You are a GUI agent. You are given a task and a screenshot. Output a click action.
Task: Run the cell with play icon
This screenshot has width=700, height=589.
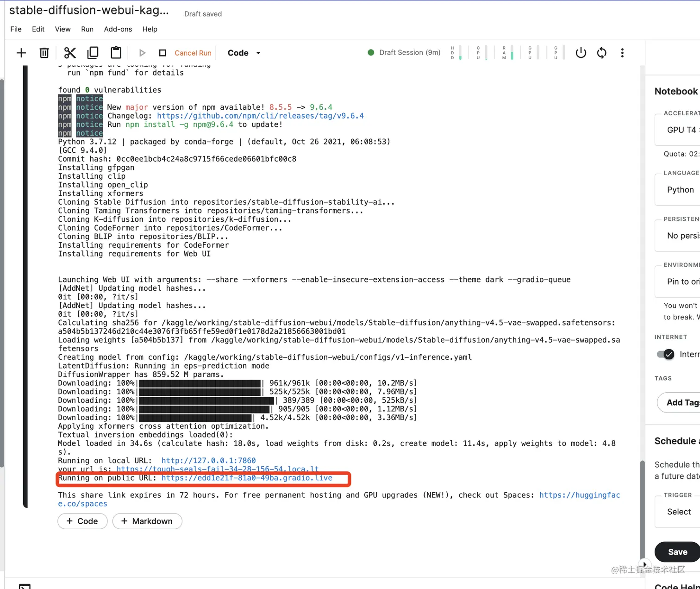coord(143,53)
